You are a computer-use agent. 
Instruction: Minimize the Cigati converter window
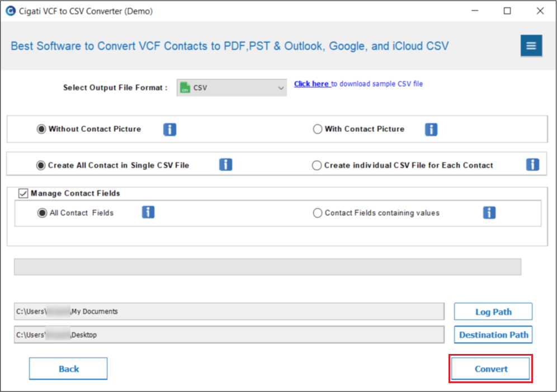[x=475, y=11]
